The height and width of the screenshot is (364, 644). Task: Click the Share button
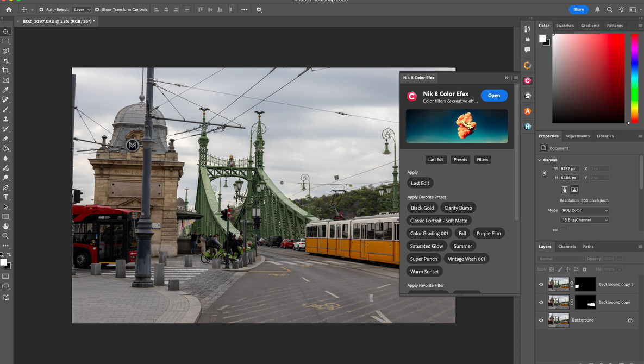click(x=578, y=9)
